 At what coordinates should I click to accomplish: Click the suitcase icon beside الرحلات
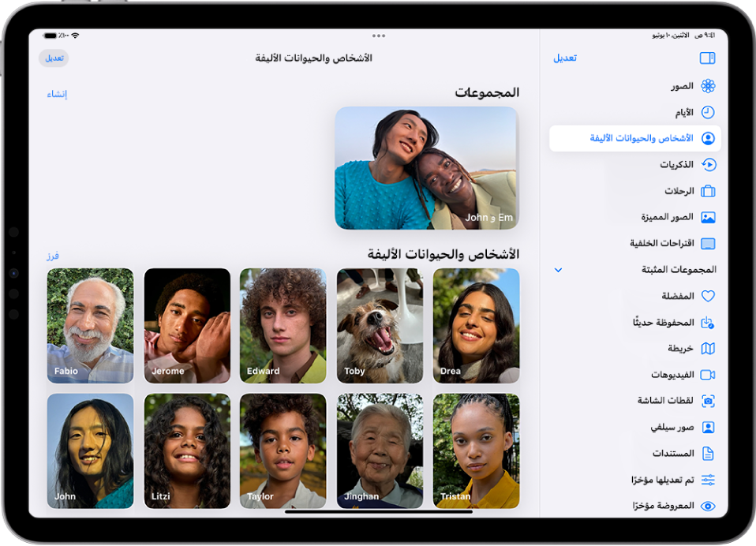708,191
